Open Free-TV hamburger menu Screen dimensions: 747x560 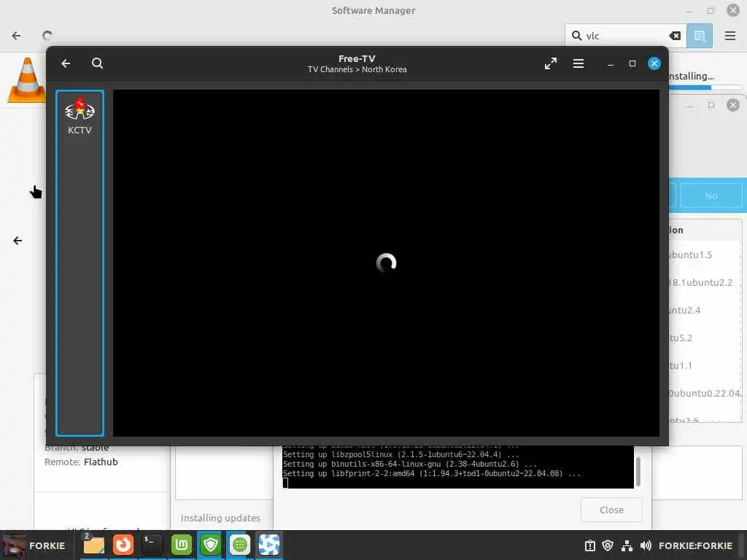[578, 63]
